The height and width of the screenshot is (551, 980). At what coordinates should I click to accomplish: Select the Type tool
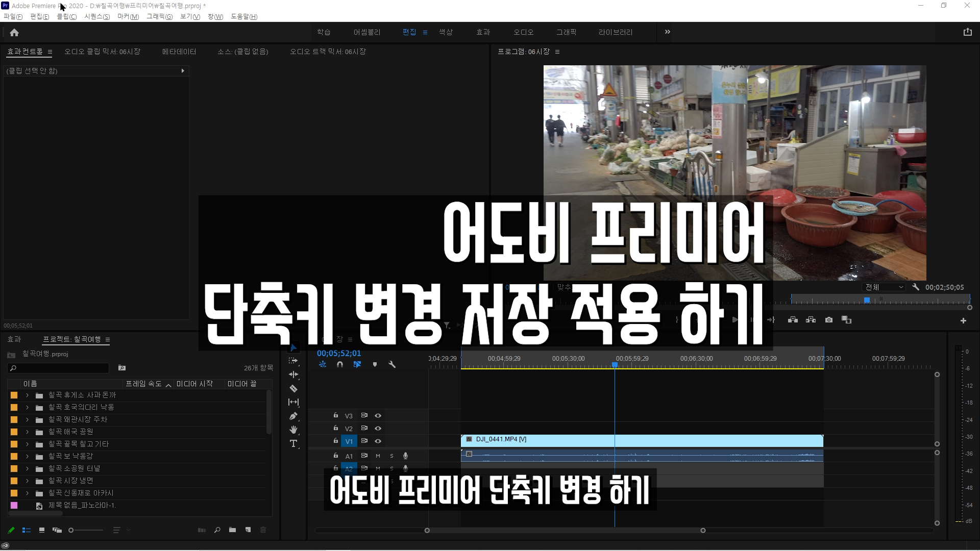[293, 444]
